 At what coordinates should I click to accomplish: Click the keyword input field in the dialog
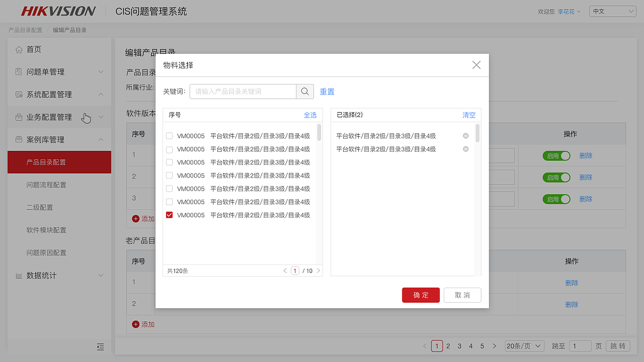click(x=243, y=92)
